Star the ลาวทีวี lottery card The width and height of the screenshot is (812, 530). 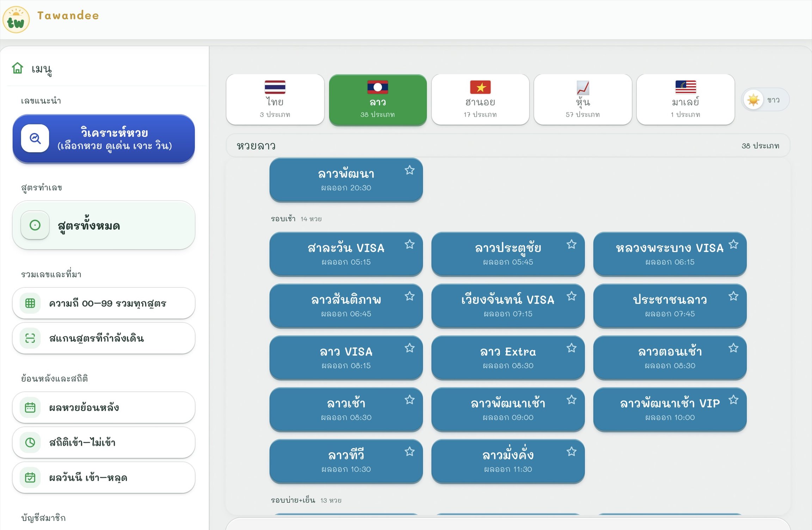pos(410,451)
